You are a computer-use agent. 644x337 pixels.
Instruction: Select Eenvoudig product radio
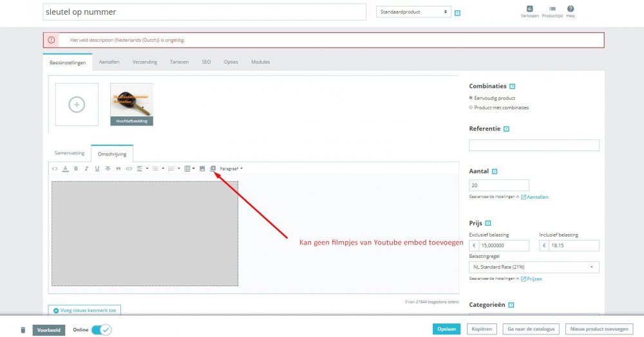pos(471,98)
